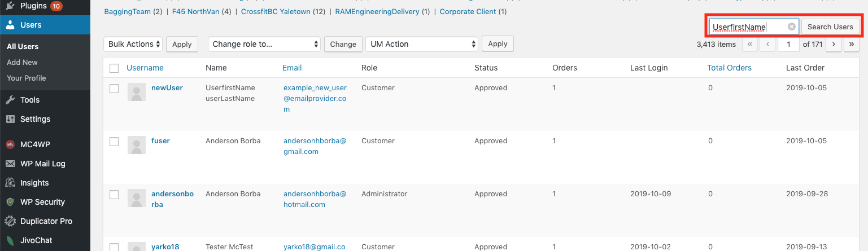Open the UM Action dropdown

(421, 44)
